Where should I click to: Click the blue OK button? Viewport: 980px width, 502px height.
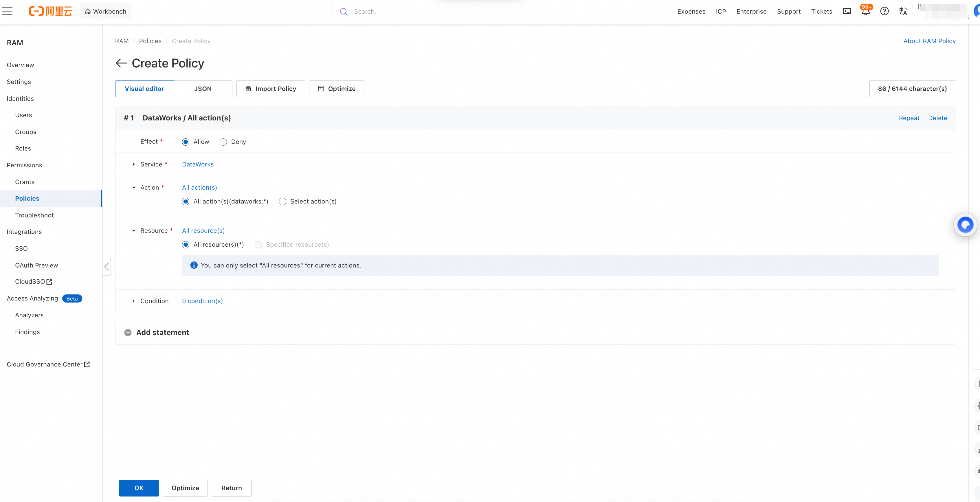click(x=139, y=488)
